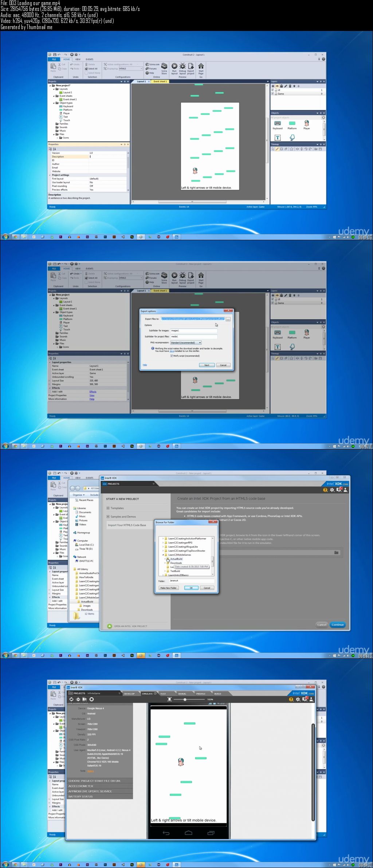This screenshot has width=373, height=868.
Task: Select Player object in the 00:01:06 Objects panel
Action: (x=307, y=125)
